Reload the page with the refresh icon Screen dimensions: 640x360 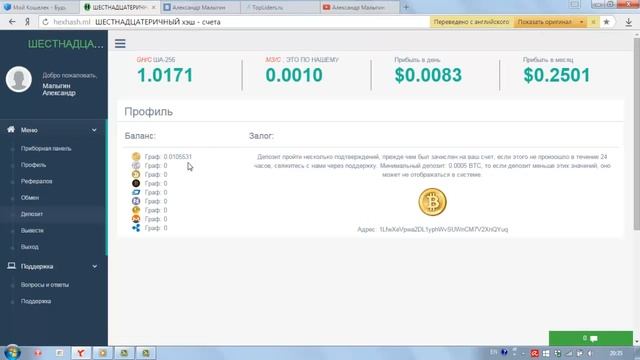click(x=45, y=22)
